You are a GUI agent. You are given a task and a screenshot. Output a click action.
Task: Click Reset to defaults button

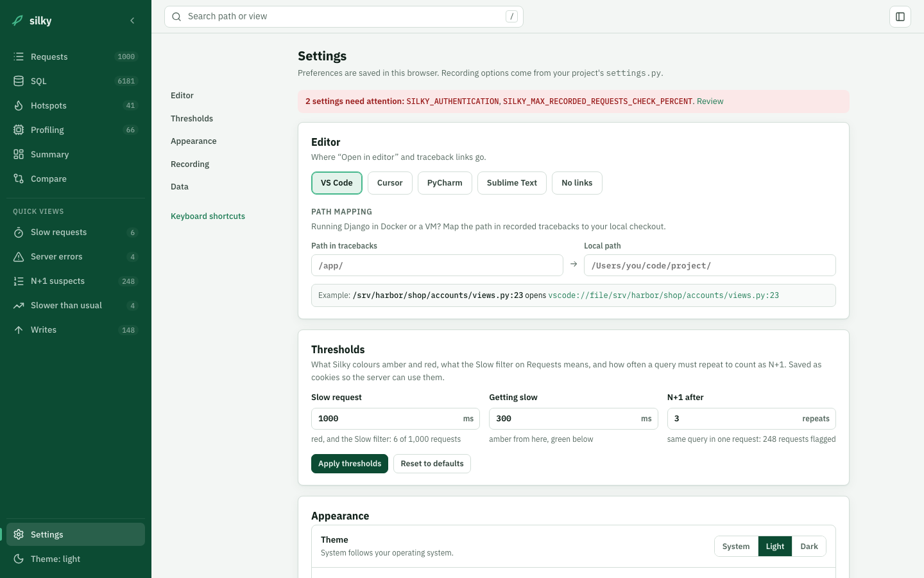coord(432,464)
